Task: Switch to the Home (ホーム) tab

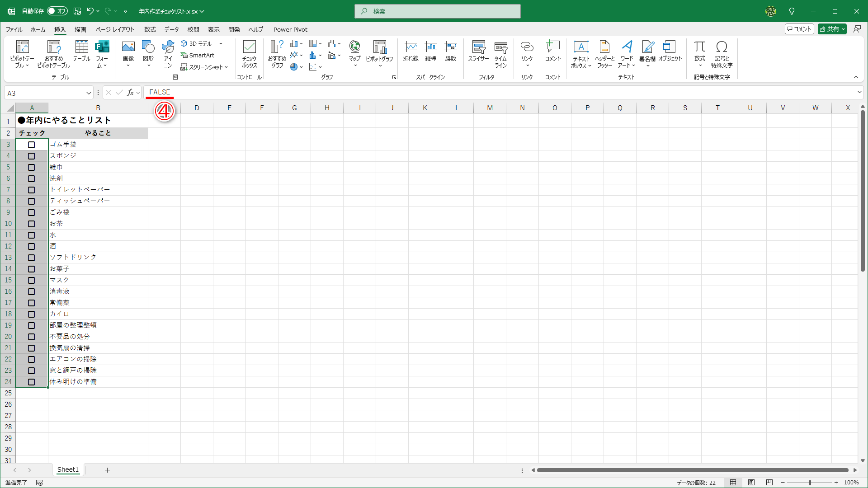Action: click(x=38, y=29)
